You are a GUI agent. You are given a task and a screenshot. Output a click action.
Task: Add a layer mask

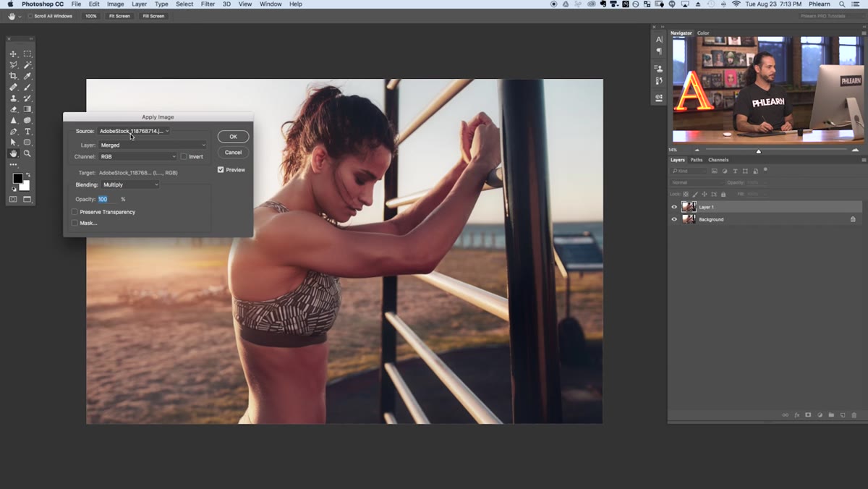tap(808, 415)
